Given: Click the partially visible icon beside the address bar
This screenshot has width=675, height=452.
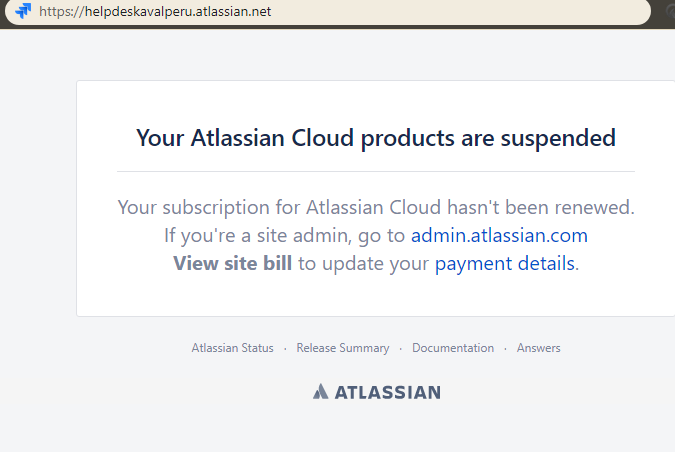Looking at the screenshot, I should click(x=671, y=11).
